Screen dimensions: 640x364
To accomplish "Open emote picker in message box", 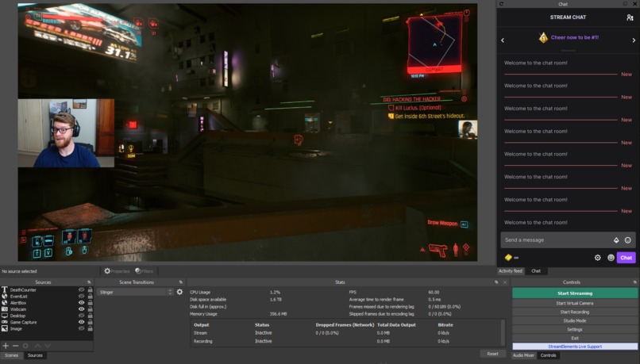I will click(x=628, y=240).
